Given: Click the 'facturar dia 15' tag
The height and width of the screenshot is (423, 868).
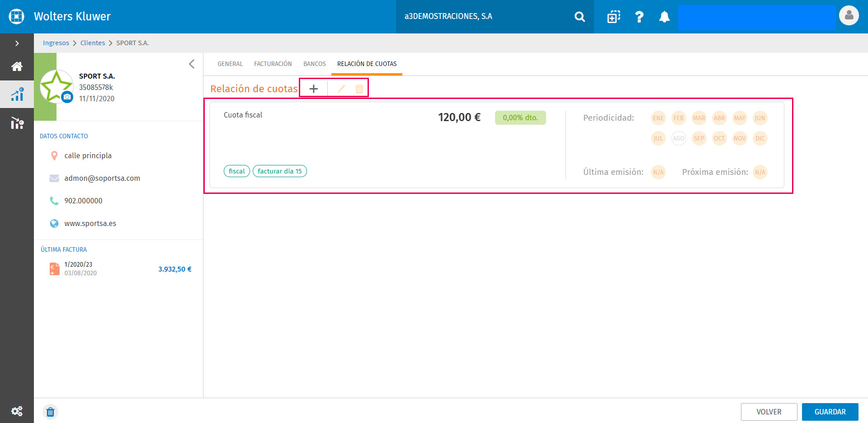Looking at the screenshot, I should click(280, 171).
